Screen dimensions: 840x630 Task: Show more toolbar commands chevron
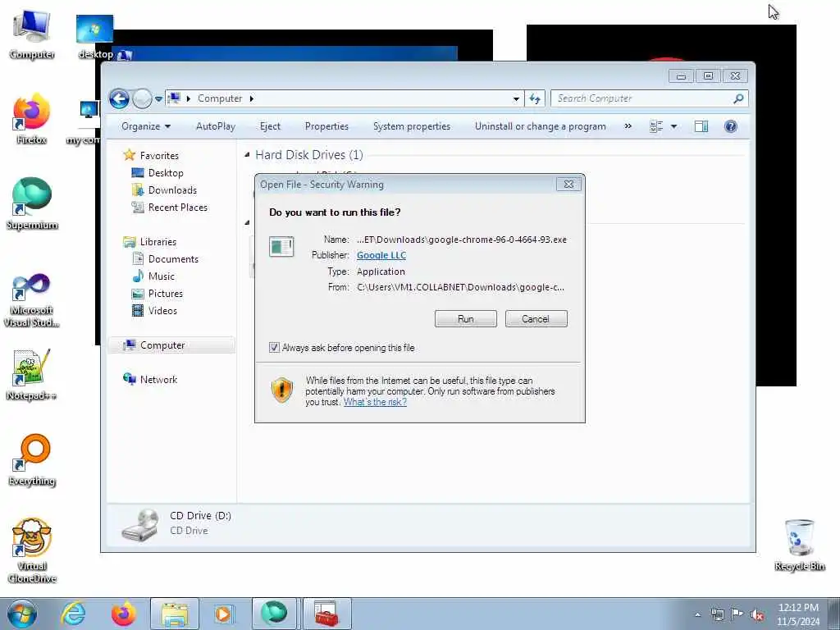click(628, 126)
